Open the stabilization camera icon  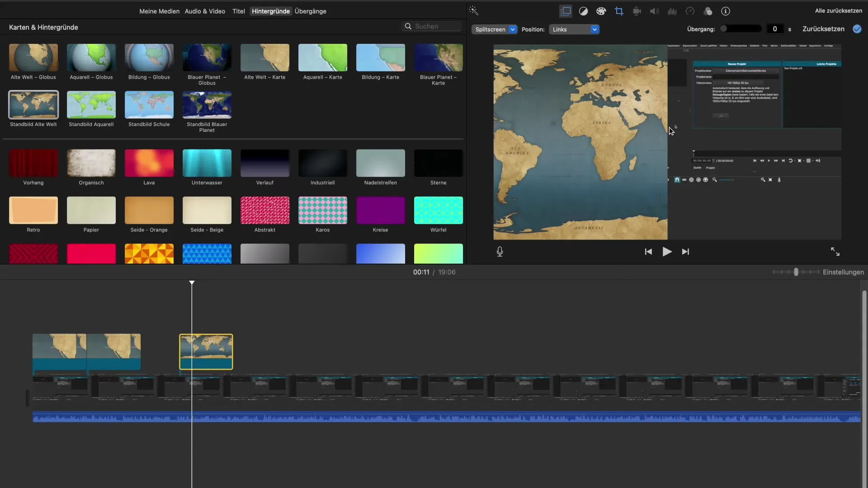[x=637, y=11]
